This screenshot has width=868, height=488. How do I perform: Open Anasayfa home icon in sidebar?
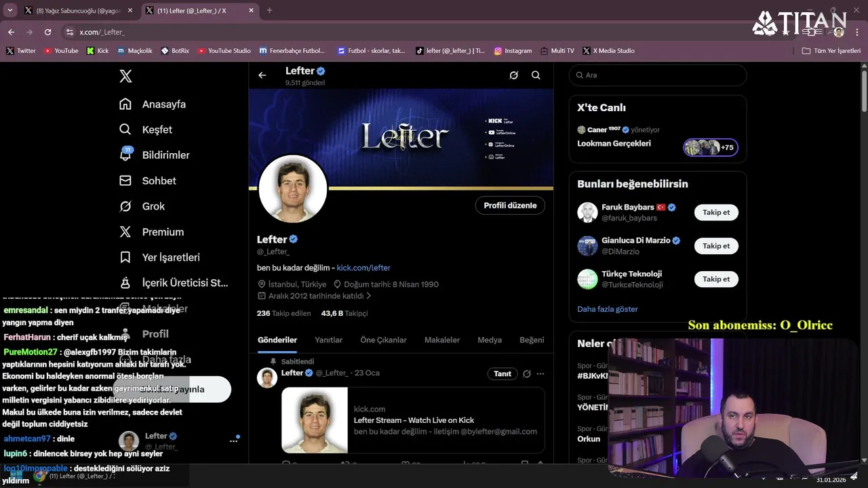pos(125,104)
